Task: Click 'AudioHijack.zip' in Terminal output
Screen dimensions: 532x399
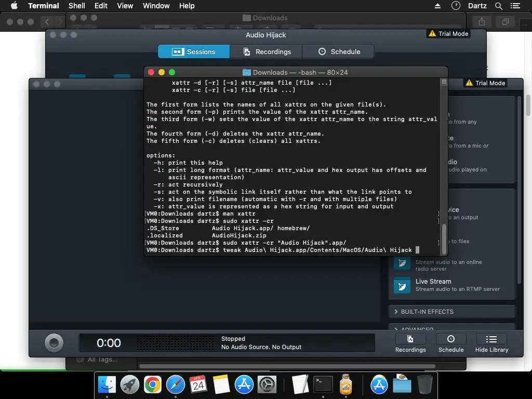Action: [239, 235]
